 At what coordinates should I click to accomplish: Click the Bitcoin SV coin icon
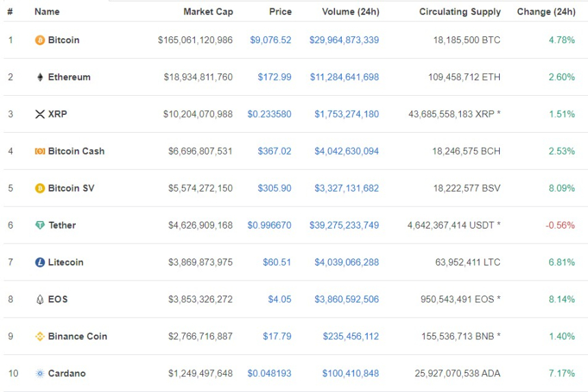click(40, 188)
